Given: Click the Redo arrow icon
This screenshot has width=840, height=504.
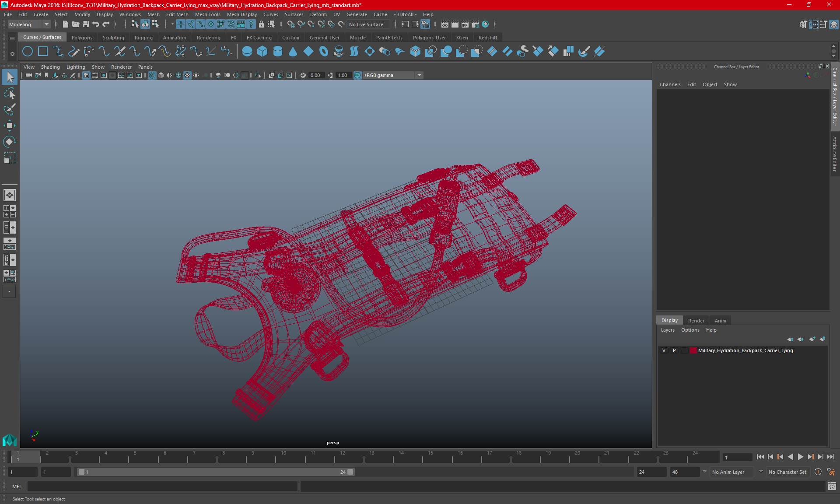Looking at the screenshot, I should (106, 24).
